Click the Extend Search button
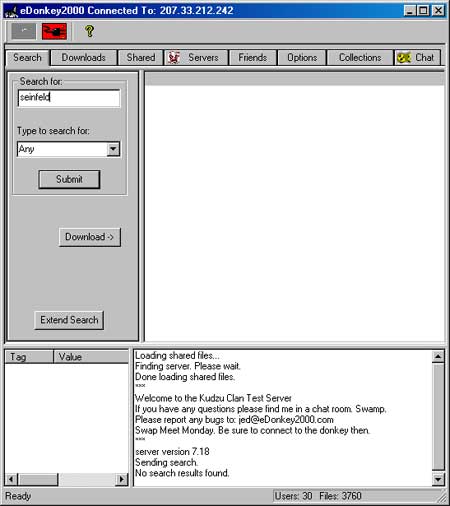 pyautogui.click(x=69, y=320)
